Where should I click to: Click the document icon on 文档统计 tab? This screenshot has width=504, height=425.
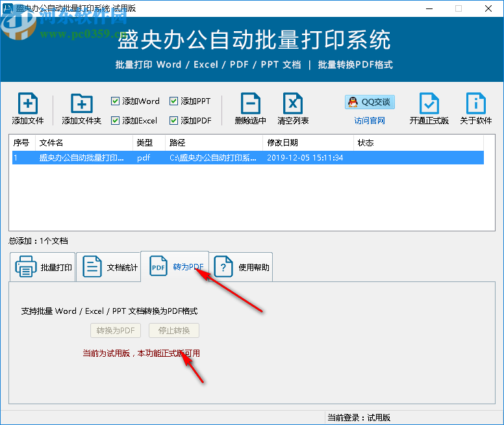click(x=92, y=266)
